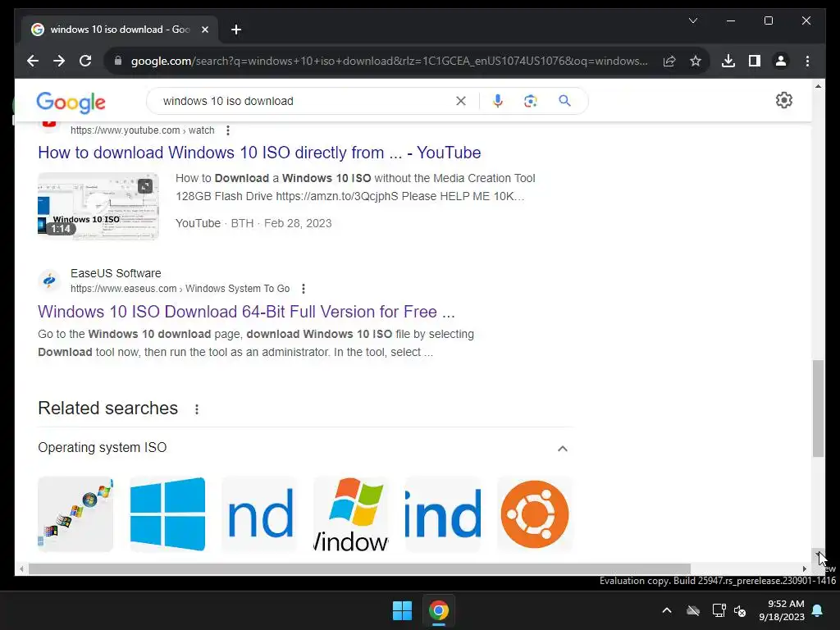This screenshot has height=630, width=840.
Task: Click the vertical scrollbar thumb
Action: (x=818, y=409)
